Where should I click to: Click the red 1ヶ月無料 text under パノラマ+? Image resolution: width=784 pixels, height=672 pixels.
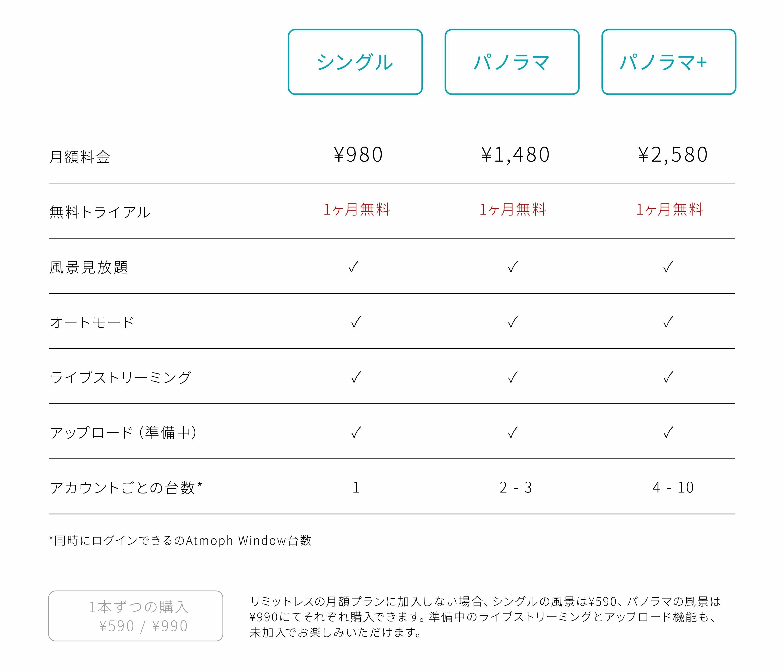tap(669, 209)
